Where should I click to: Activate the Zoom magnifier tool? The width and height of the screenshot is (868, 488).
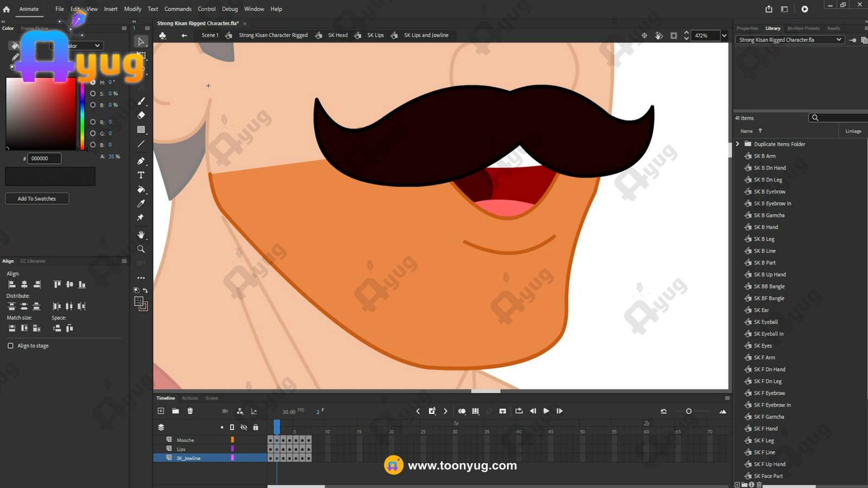pos(141,249)
